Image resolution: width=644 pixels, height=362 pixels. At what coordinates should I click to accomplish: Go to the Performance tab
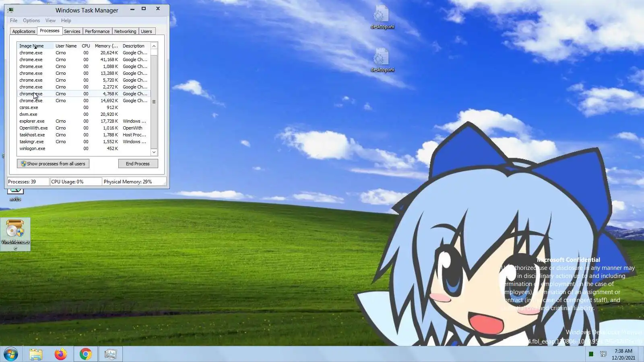click(x=97, y=31)
